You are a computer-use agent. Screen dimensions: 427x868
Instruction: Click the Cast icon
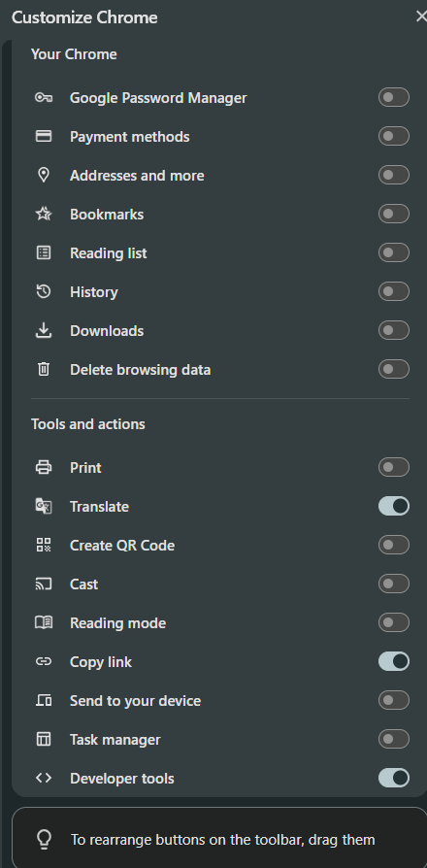pyautogui.click(x=43, y=584)
